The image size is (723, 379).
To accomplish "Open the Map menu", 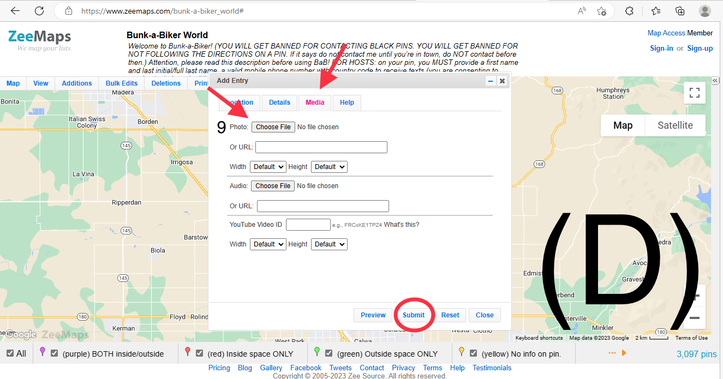I will pos(13,83).
